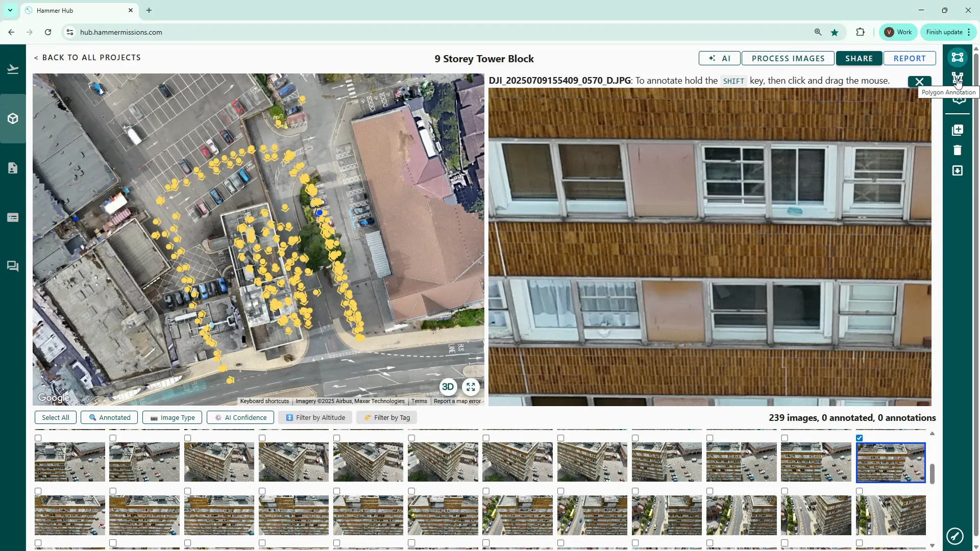Uncheck the selected thumbnail checkbox
Viewport: 980px width, 551px height.
click(x=860, y=438)
